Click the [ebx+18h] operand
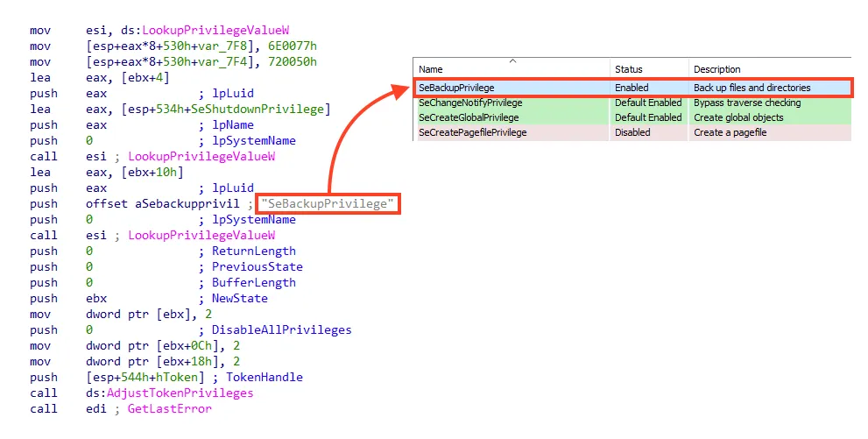Image resolution: width=868 pixels, height=439 pixels. coord(187,362)
